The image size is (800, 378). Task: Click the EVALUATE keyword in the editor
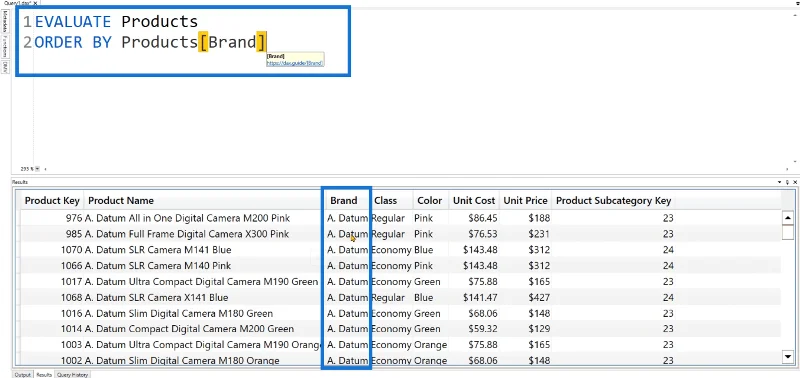point(73,22)
